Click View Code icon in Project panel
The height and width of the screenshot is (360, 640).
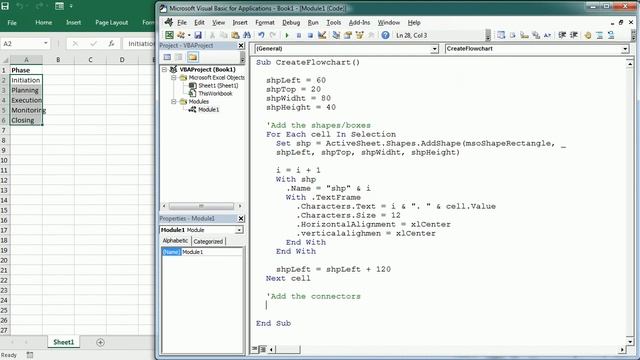167,57
